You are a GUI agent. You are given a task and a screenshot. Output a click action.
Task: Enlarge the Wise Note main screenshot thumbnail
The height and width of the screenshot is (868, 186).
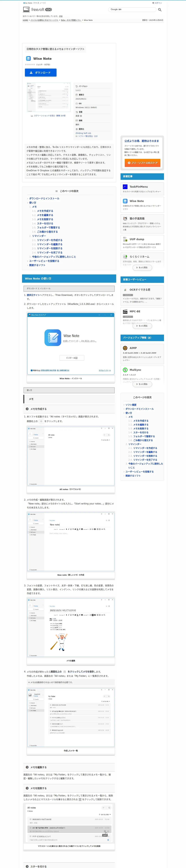(49, 97)
